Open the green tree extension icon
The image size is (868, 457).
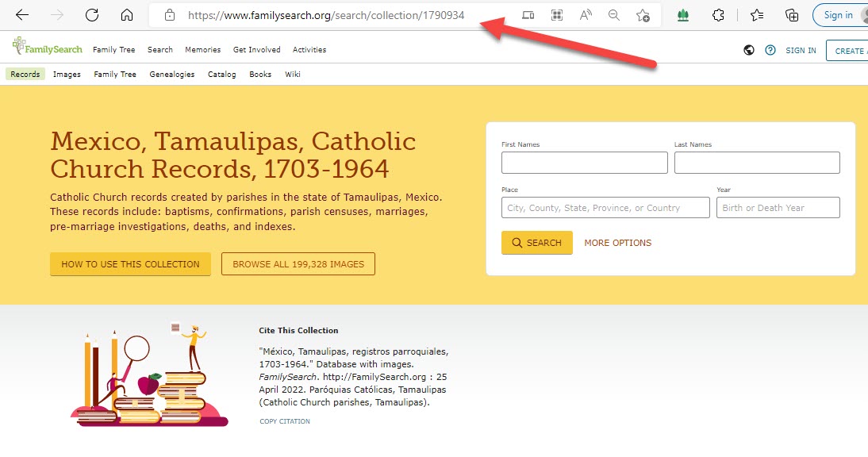[x=683, y=16]
